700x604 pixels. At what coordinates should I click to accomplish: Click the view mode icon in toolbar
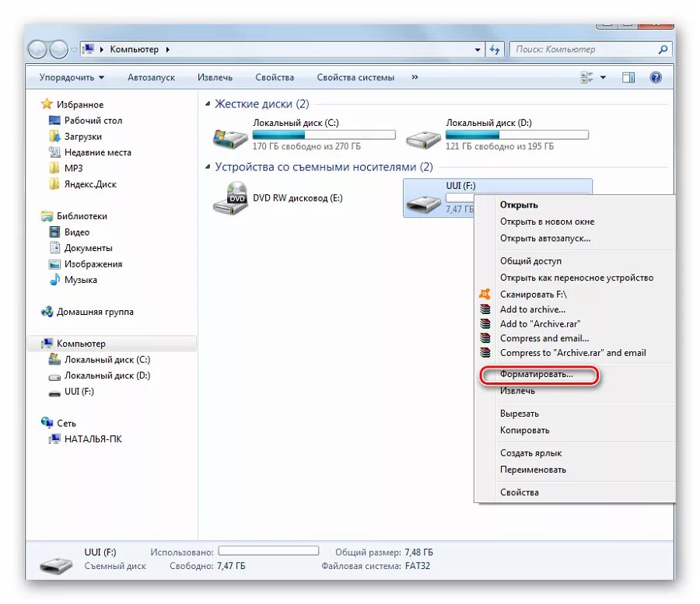(586, 78)
